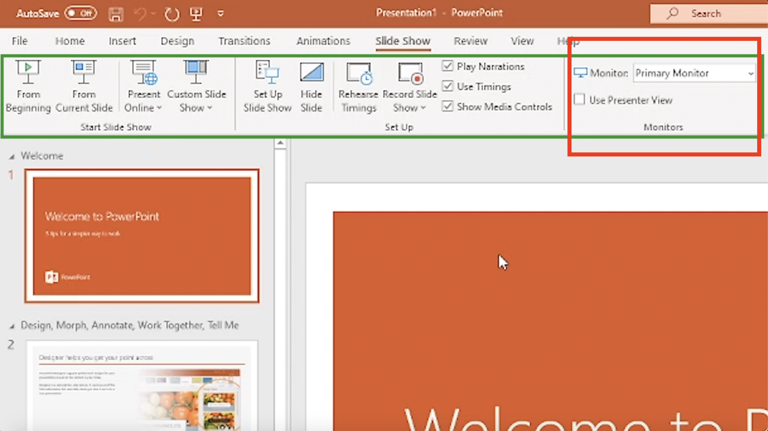
Task: Click in the Search box
Action: [709, 14]
